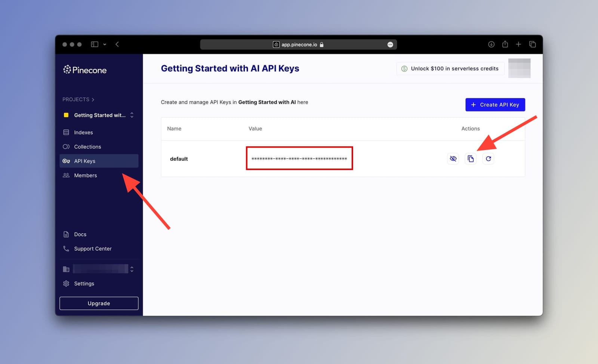Click the Upgrade button
Screen dimensions: 598x364
click(99, 303)
